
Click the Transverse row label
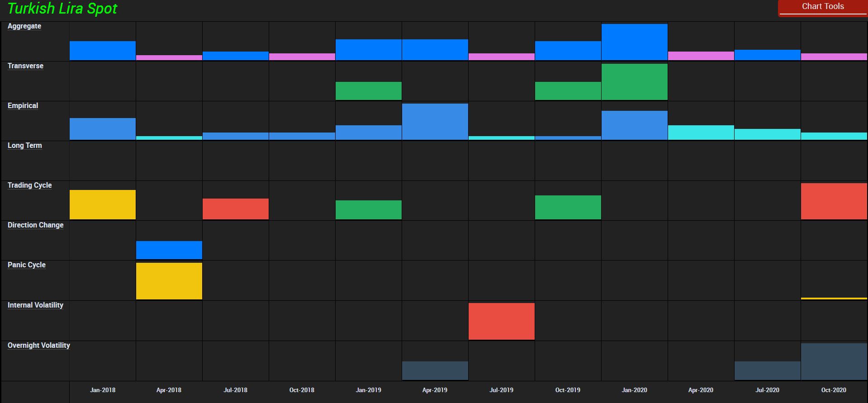pyautogui.click(x=25, y=66)
